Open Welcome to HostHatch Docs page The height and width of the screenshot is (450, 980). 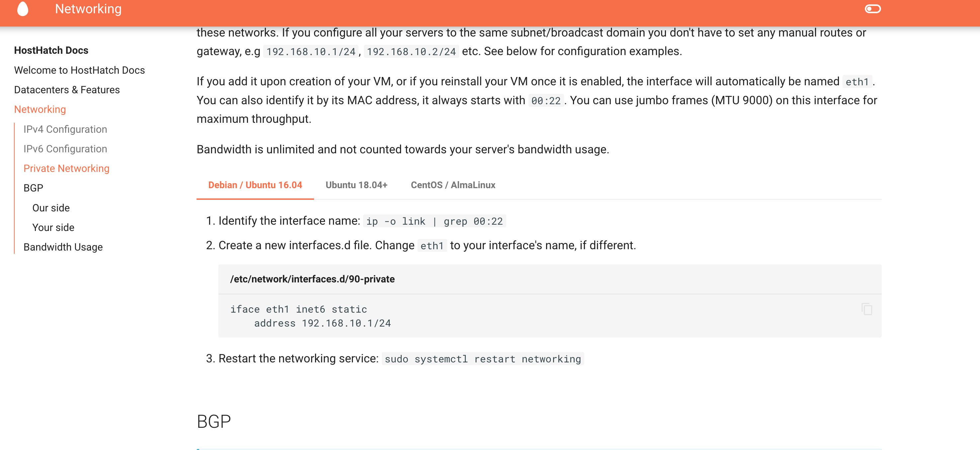point(79,70)
